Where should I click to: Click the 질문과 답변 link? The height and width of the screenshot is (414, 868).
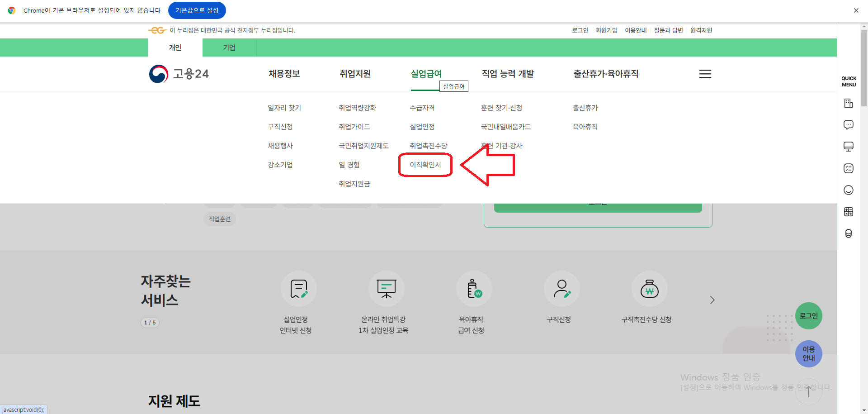668,30
